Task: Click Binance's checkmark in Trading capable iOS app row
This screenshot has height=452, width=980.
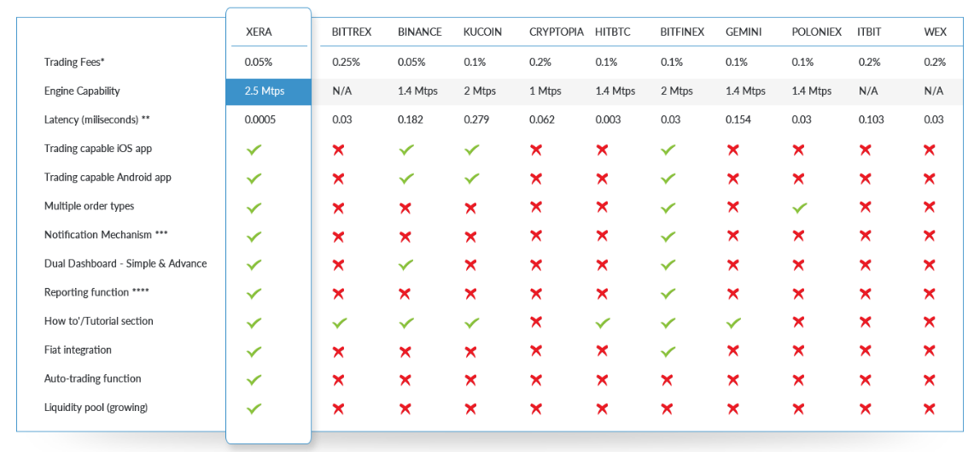Action: [406, 150]
